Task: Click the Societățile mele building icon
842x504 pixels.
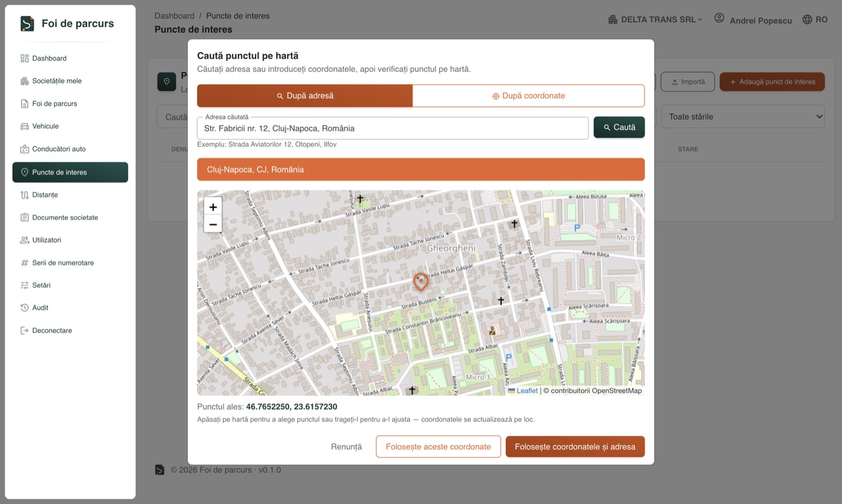Action: click(x=25, y=81)
